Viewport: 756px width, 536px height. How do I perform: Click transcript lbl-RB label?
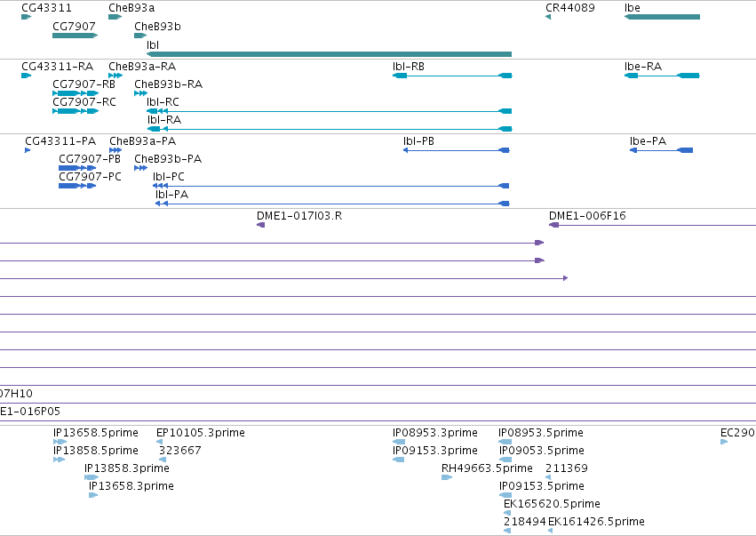tap(409, 67)
